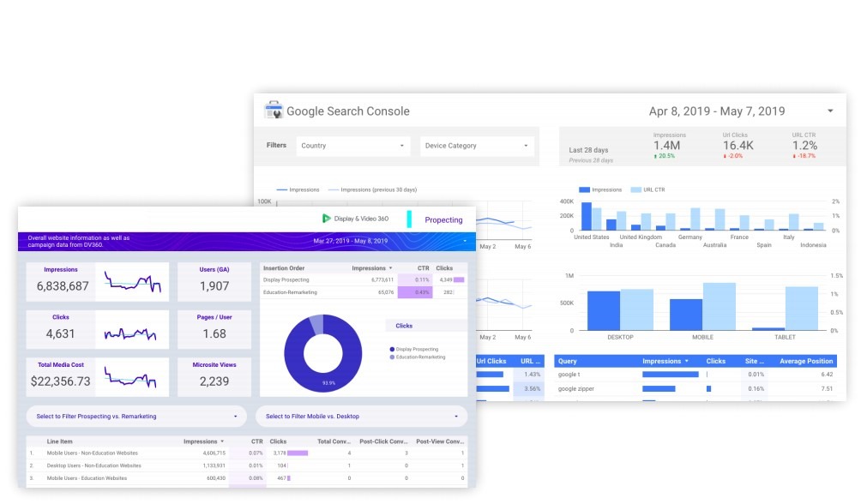Click the 6.42 average position value
The width and height of the screenshot is (861, 504).
pos(827,375)
